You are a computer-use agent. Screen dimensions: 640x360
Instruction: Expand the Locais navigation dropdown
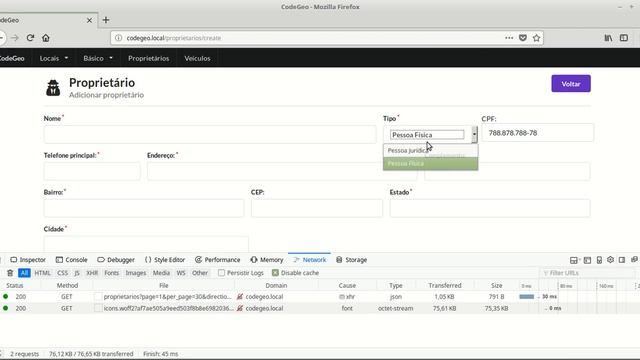(54, 58)
